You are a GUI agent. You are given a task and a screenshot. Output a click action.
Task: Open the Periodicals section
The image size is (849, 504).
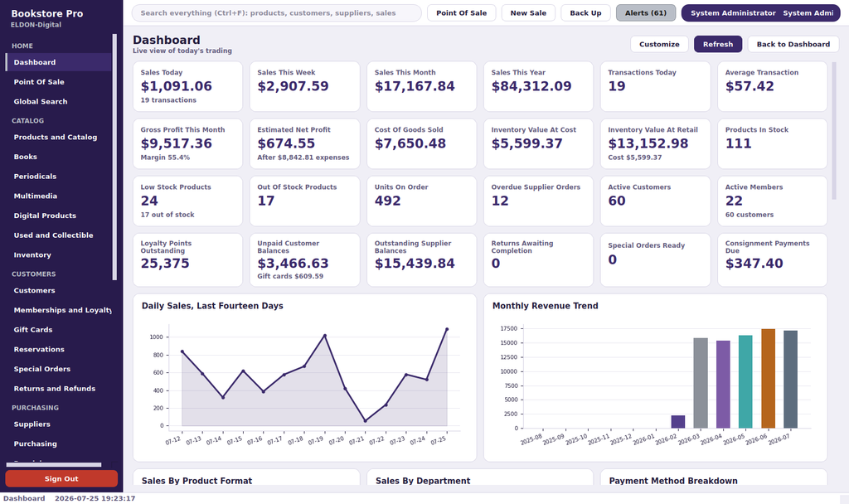tap(59, 176)
